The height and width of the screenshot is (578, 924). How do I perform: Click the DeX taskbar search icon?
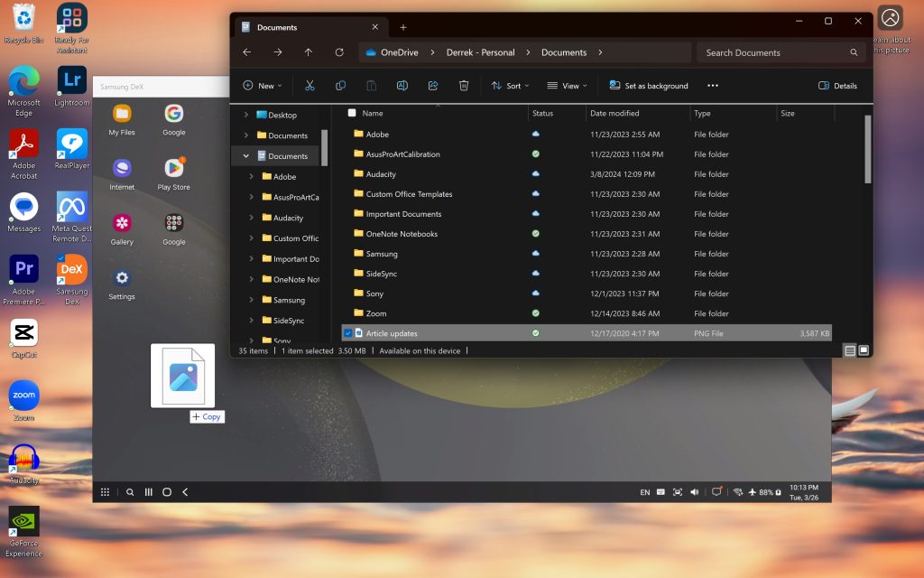[130, 492]
